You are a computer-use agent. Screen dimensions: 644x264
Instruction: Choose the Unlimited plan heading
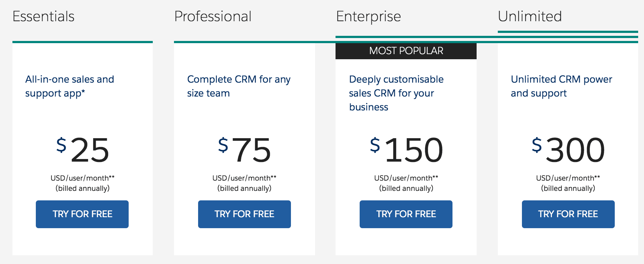point(530,16)
